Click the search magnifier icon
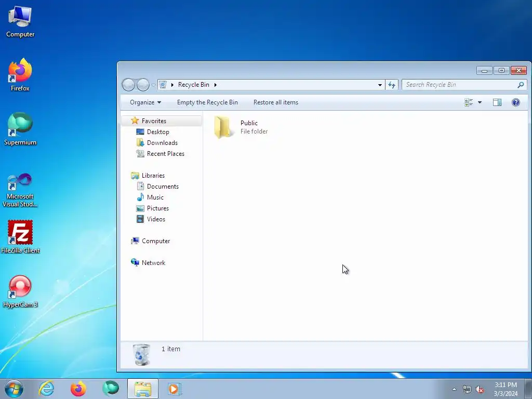Screen dimensions: 532x399 point(521,85)
